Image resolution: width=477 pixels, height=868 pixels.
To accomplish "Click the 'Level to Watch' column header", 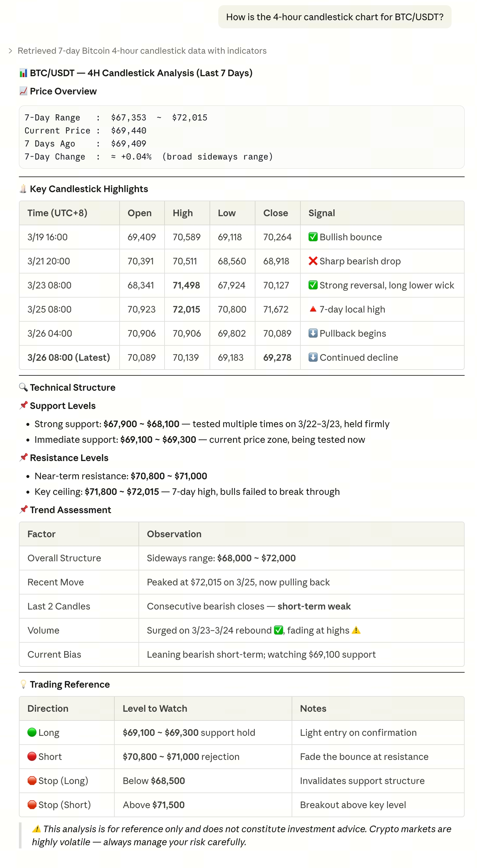I will (x=155, y=708).
